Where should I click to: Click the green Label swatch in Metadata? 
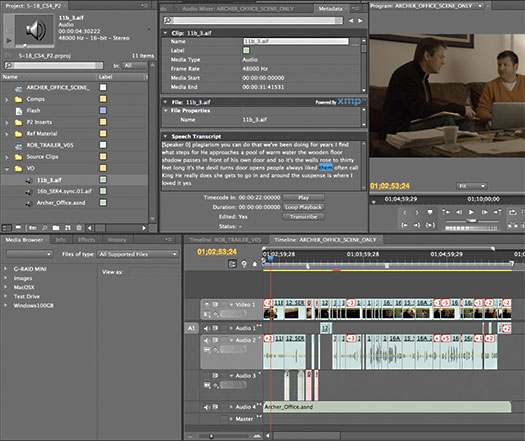coord(246,51)
